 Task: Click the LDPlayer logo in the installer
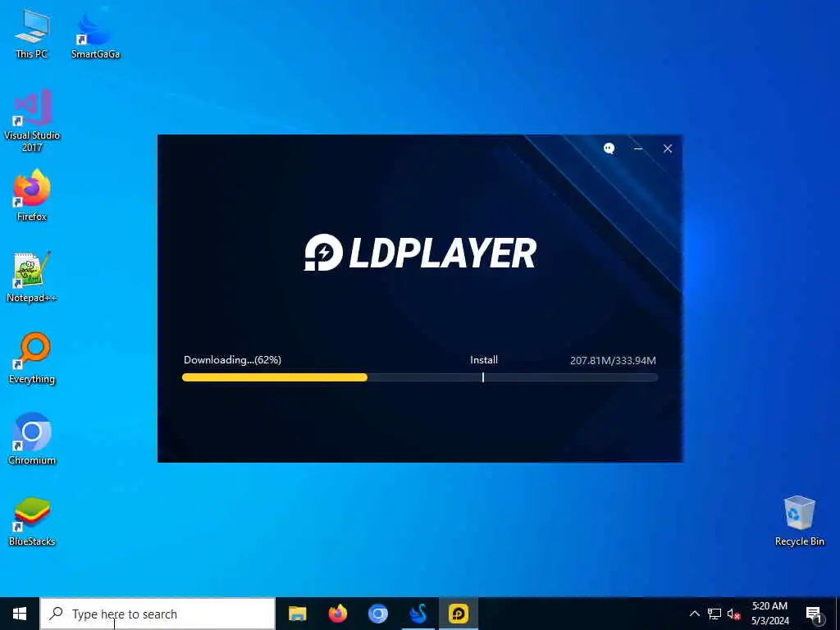(x=420, y=253)
